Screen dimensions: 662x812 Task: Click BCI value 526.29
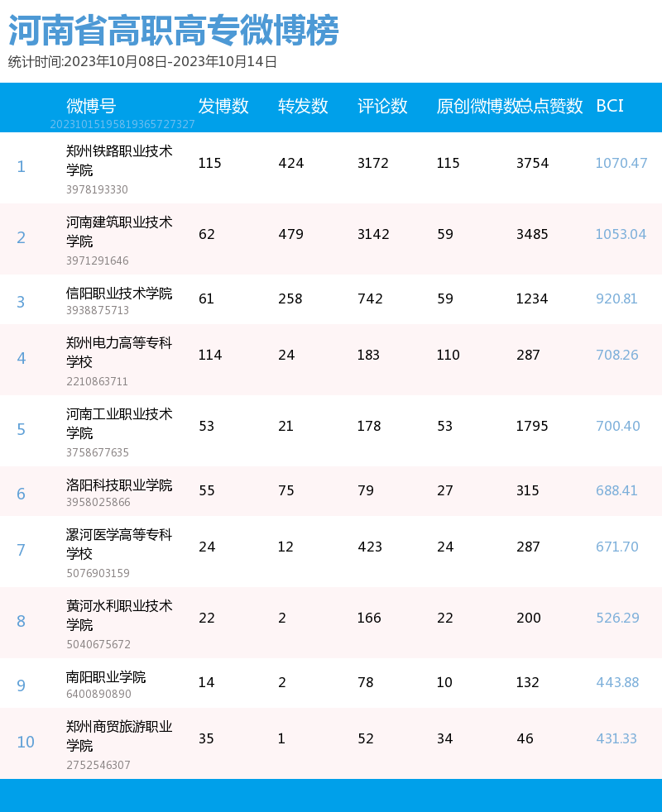tap(617, 618)
